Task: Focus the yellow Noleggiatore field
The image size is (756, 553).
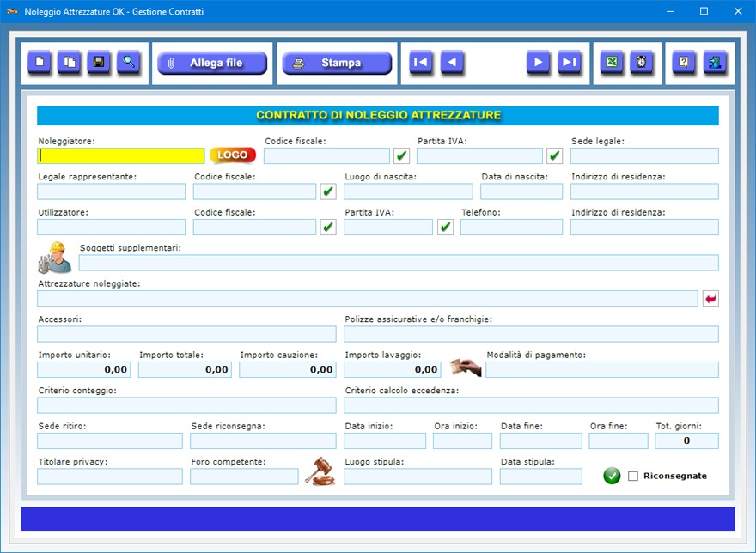Action: 121,155
